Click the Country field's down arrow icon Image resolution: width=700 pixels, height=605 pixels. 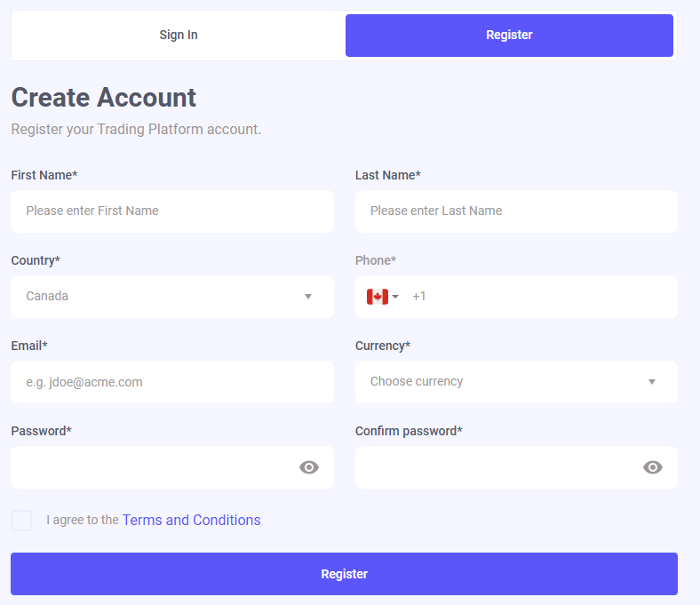tap(308, 297)
